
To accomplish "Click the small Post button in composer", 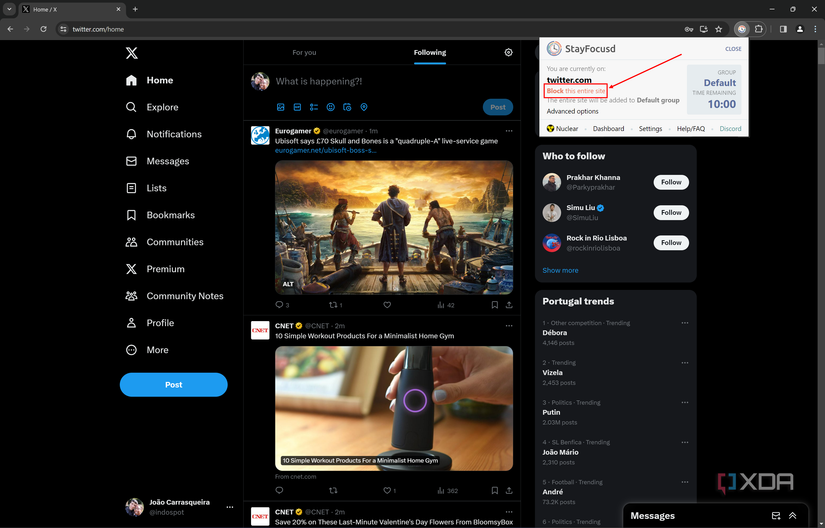I will click(498, 107).
